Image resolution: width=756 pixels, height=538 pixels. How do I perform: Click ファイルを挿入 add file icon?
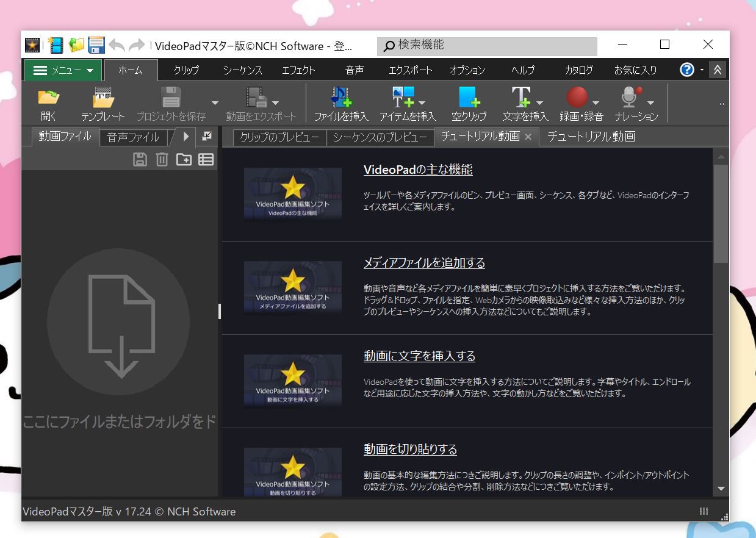click(341, 97)
